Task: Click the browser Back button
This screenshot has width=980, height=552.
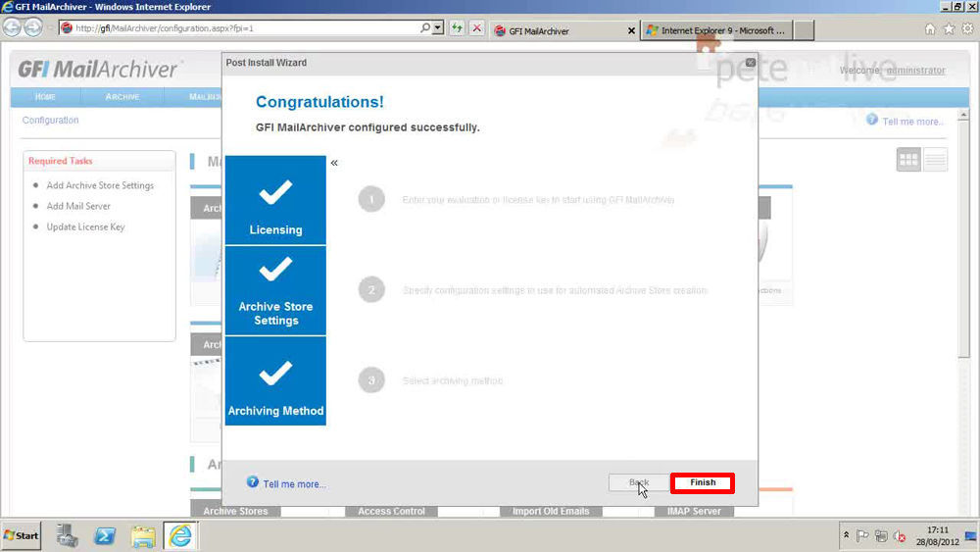Action: [x=12, y=27]
